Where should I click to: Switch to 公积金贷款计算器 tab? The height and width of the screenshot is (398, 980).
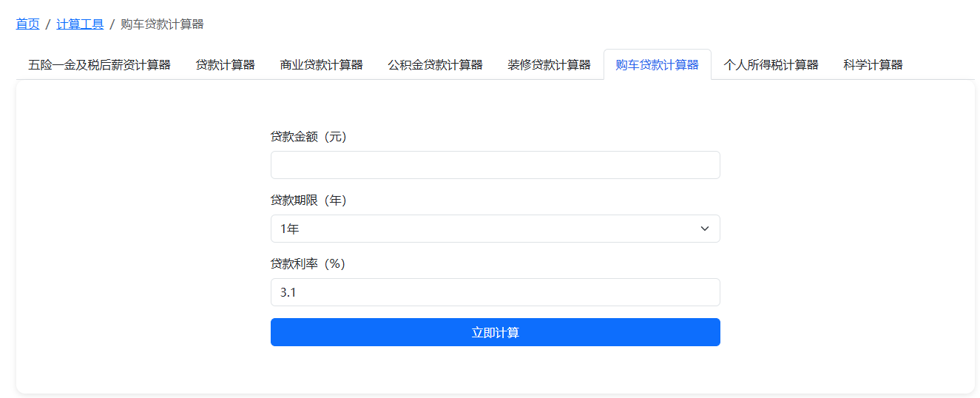(436, 64)
